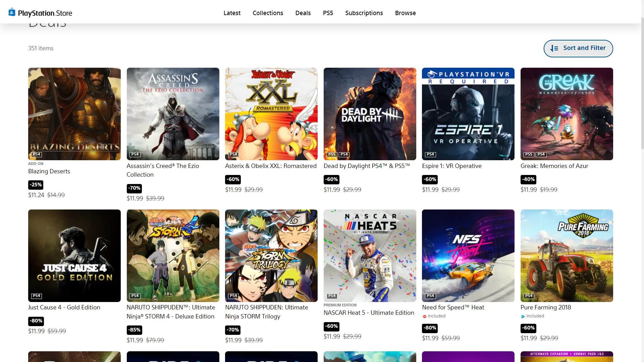Viewport: 644px width, 362px height.
Task: Open the Browse navigation link
Action: point(405,13)
